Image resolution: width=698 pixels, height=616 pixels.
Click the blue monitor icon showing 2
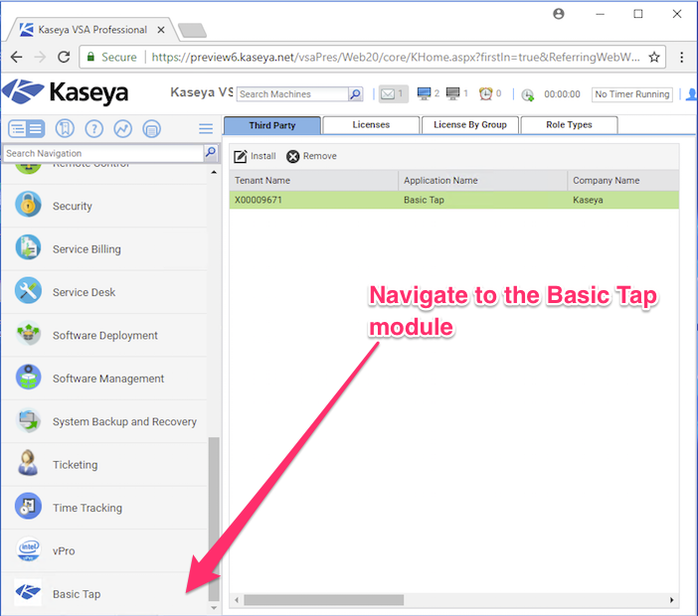(424, 93)
